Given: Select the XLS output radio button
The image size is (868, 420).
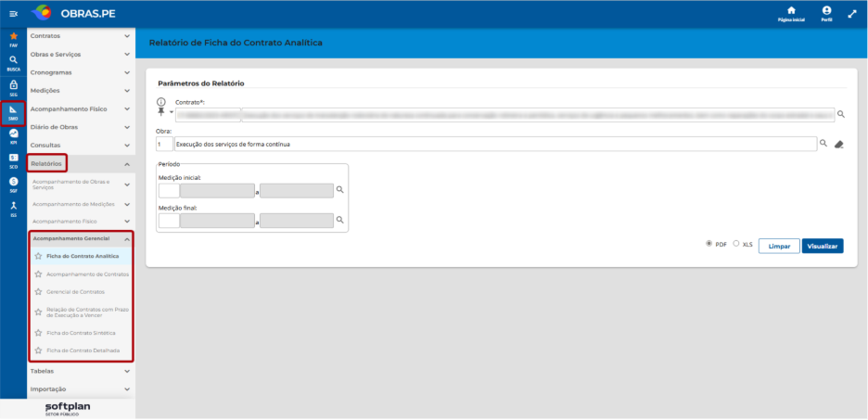Looking at the screenshot, I should [735, 244].
